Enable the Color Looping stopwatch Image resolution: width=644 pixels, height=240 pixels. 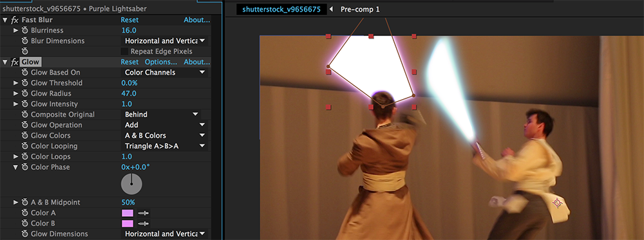24,146
